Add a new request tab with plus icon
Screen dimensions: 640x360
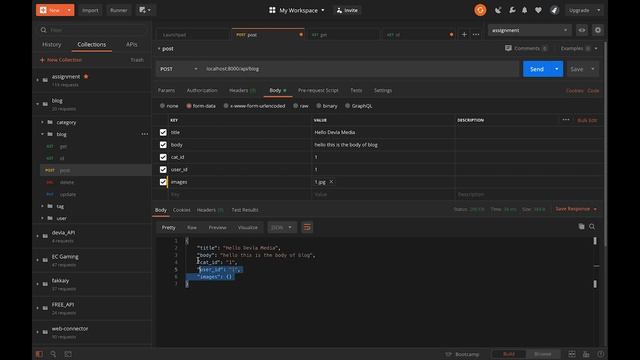tap(464, 35)
